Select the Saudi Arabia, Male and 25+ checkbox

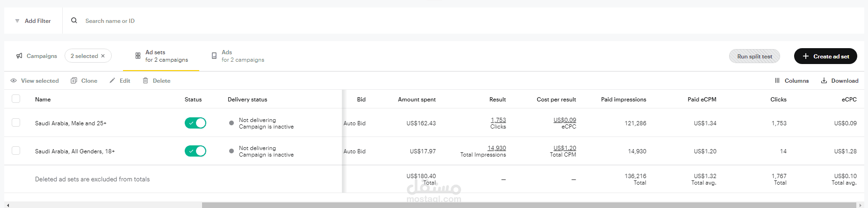click(x=16, y=122)
